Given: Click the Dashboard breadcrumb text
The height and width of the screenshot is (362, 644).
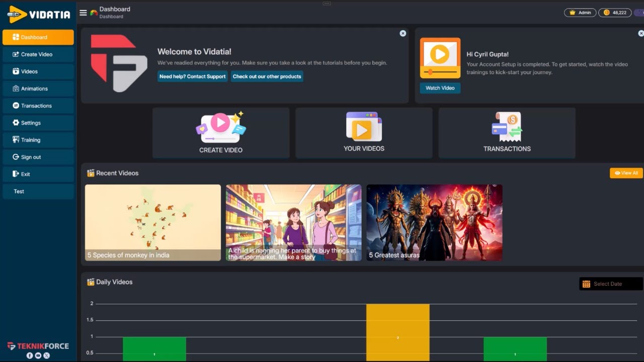Looking at the screenshot, I should (111, 17).
